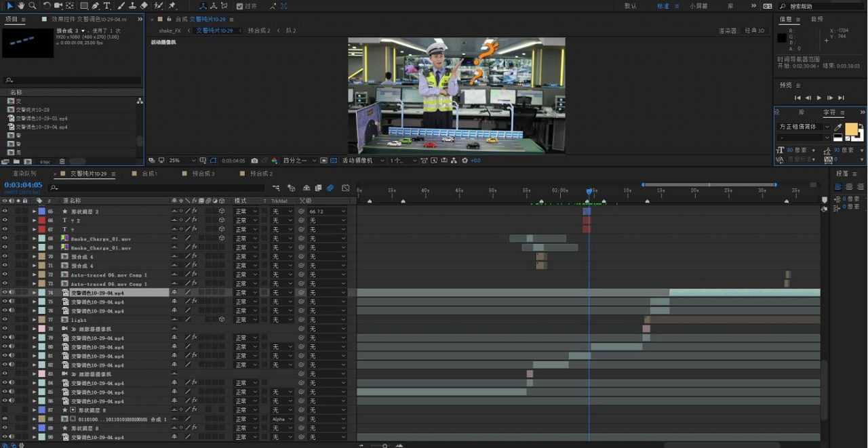Click the yellow fill color swatch

point(851,129)
